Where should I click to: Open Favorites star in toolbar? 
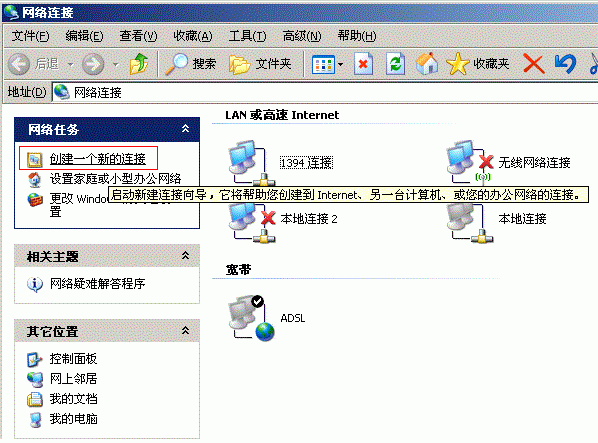(x=477, y=64)
